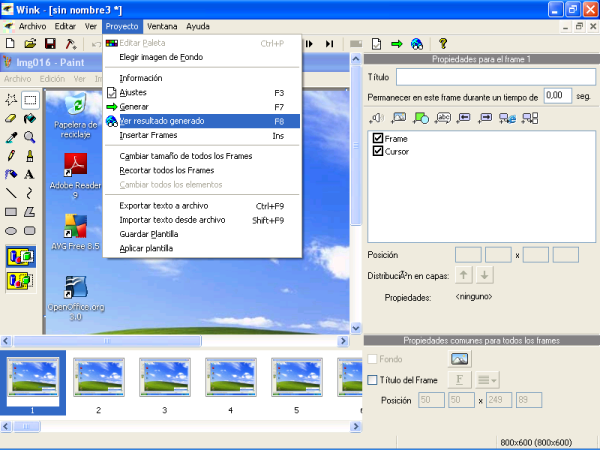Click the green arrow render icon in toolbar
Screen dimensions: 600x450
[x=396, y=44]
